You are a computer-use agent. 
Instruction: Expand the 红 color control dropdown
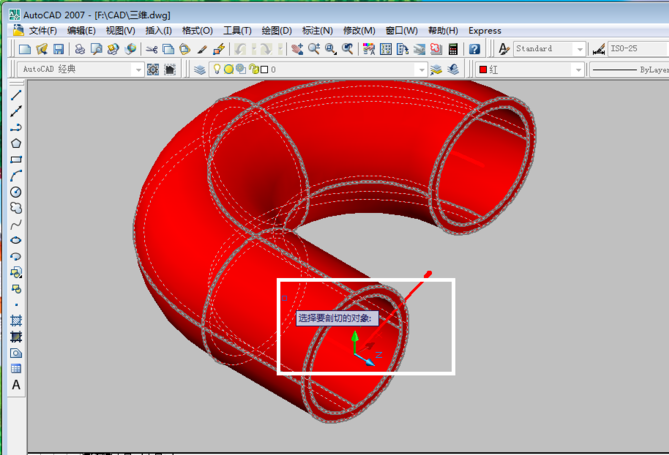click(x=577, y=70)
